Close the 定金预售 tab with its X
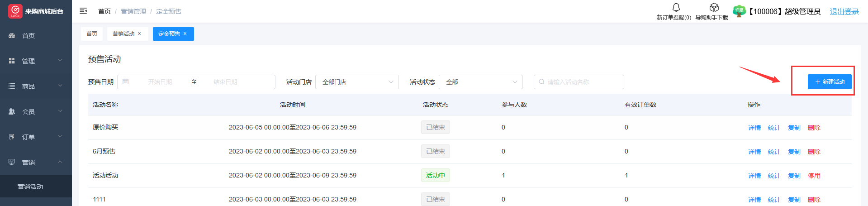The width and height of the screenshot is (868, 206). point(185,34)
